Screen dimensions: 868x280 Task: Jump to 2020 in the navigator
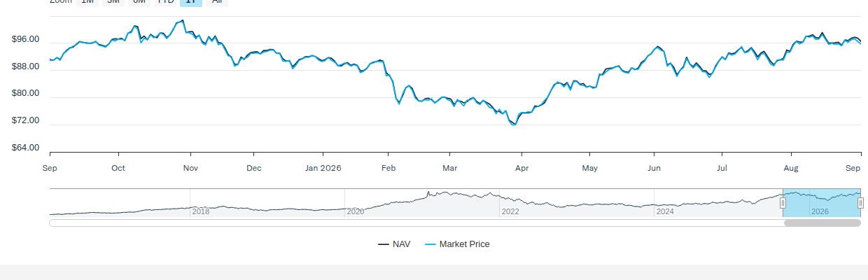[356, 211]
